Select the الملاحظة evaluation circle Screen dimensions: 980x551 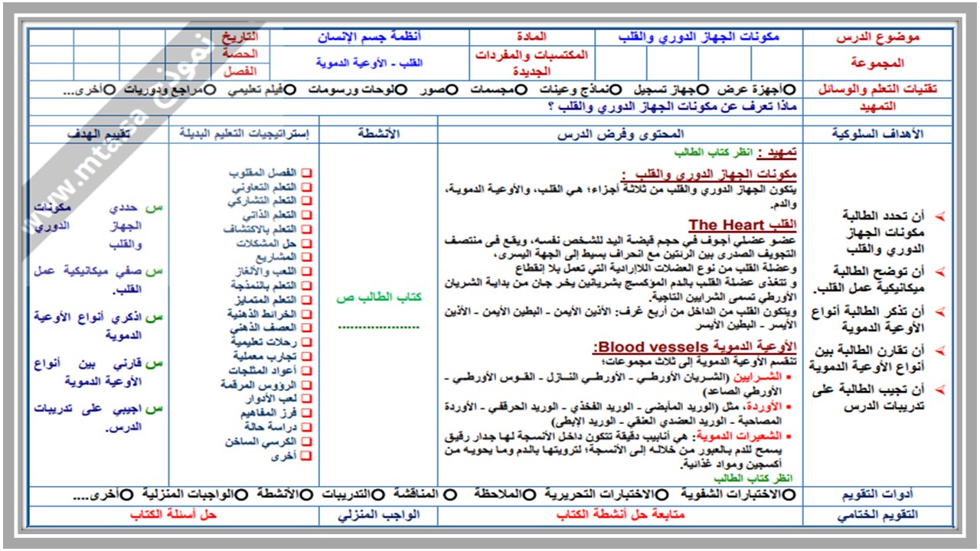tap(528, 494)
